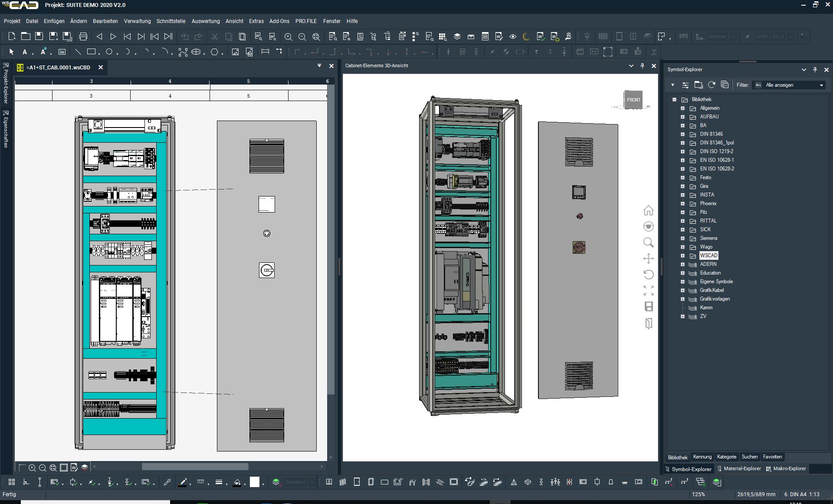Viewport: 833px width, 504px height.
Task: Toggle the ALL filter switch
Action: pyautogui.click(x=758, y=85)
